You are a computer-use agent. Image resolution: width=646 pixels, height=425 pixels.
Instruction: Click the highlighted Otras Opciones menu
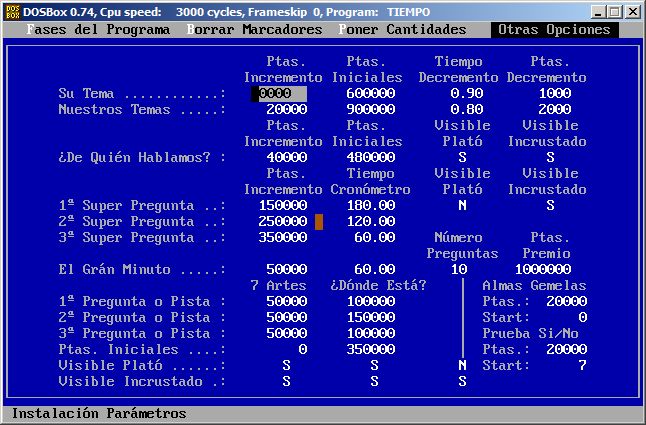[553, 30]
